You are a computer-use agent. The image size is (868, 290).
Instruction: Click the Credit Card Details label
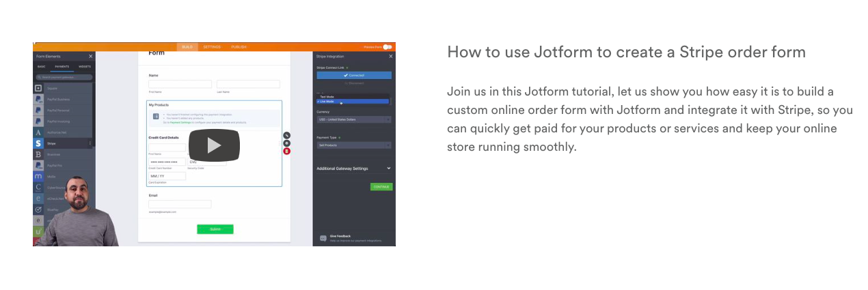click(164, 138)
